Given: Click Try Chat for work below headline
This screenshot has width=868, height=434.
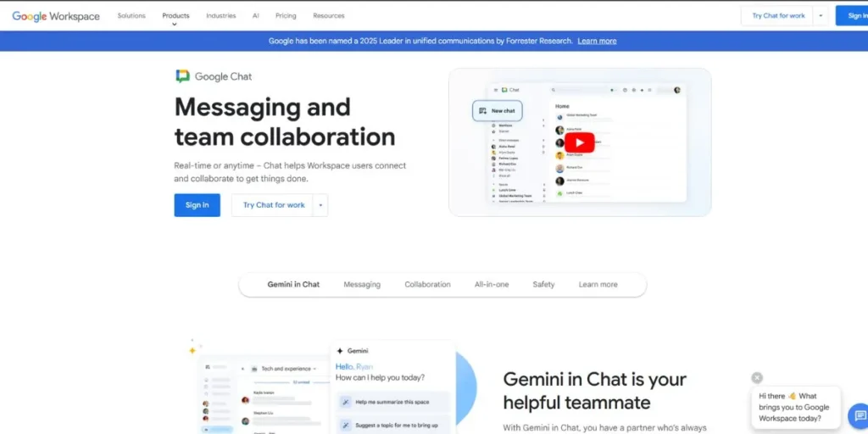Looking at the screenshot, I should (x=274, y=205).
